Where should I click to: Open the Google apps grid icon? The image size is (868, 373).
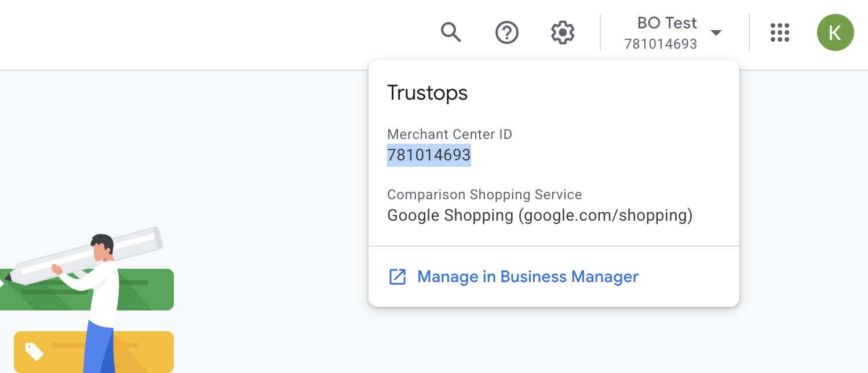(780, 32)
